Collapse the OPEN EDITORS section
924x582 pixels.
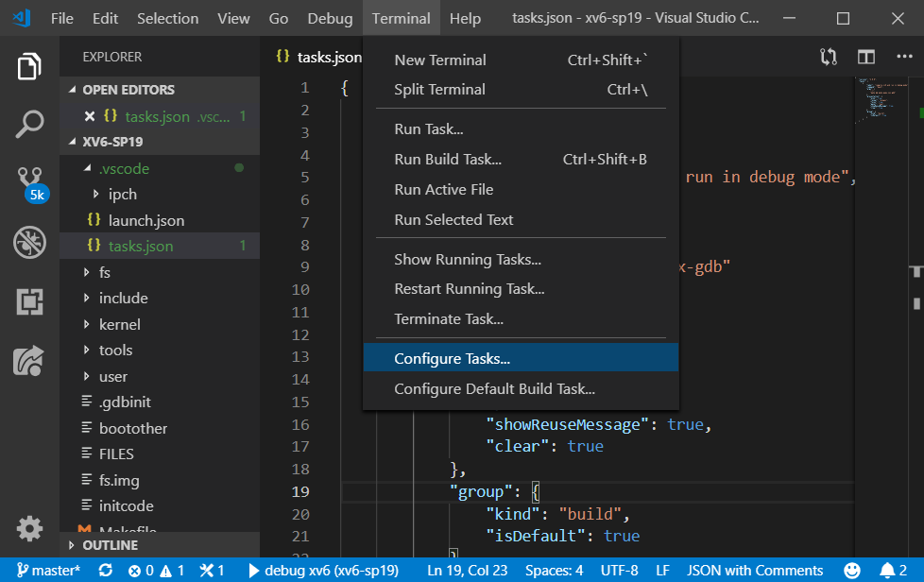128,90
